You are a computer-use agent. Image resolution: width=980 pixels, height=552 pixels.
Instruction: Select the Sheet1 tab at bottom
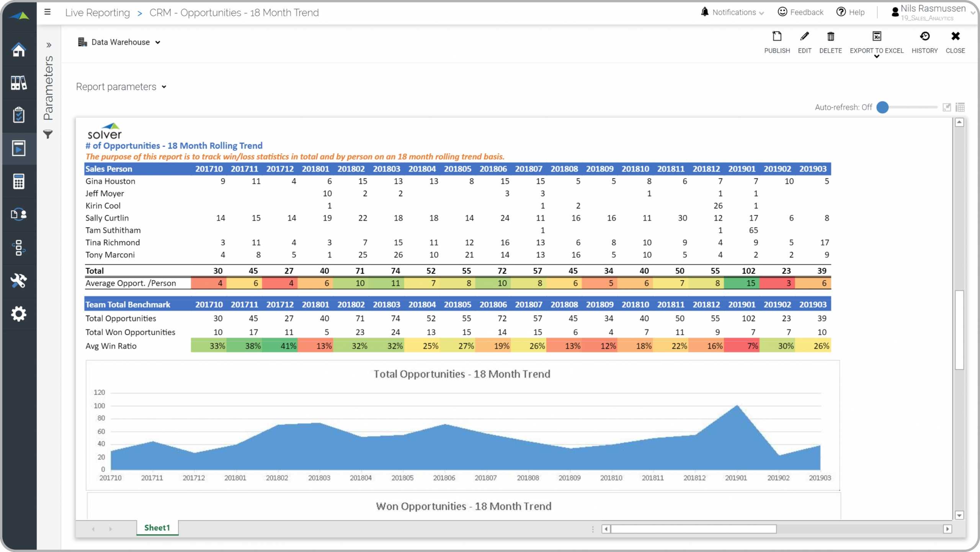[156, 528]
